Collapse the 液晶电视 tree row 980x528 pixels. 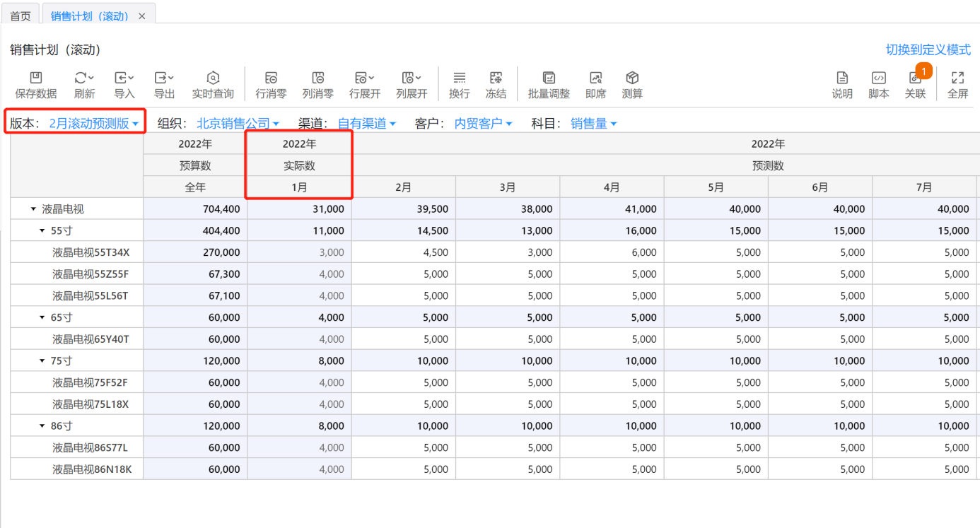[33, 209]
